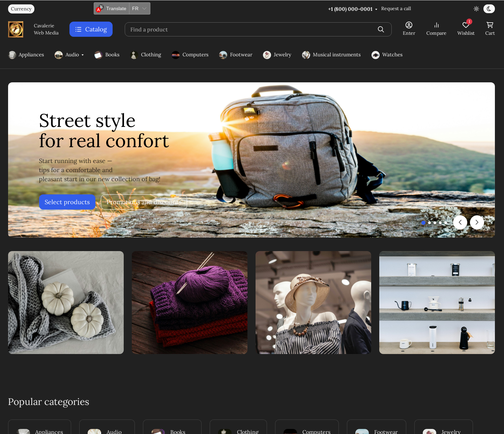Open the Appliances menu item
This screenshot has height=434, width=504.
31,55
